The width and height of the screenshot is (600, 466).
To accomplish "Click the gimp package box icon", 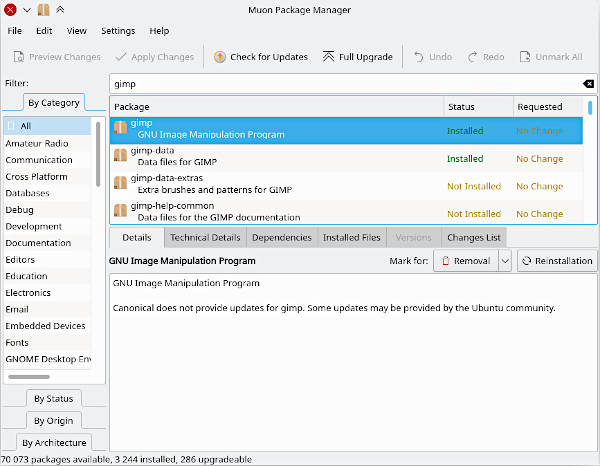I will click(x=120, y=128).
